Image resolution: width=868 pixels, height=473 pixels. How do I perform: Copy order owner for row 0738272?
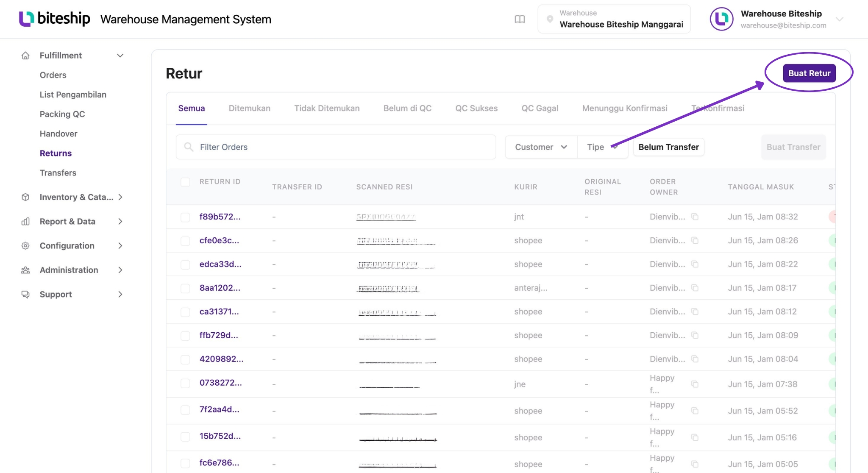695,384
